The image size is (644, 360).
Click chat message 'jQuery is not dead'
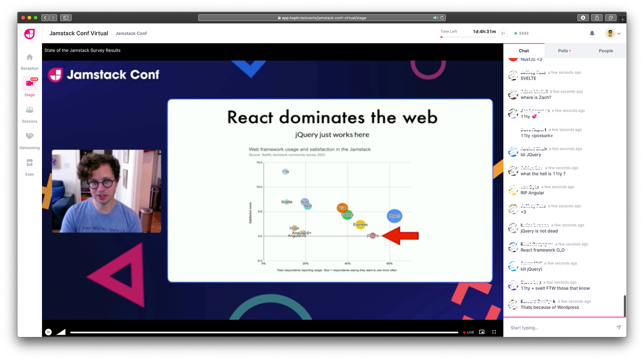pyautogui.click(x=539, y=231)
